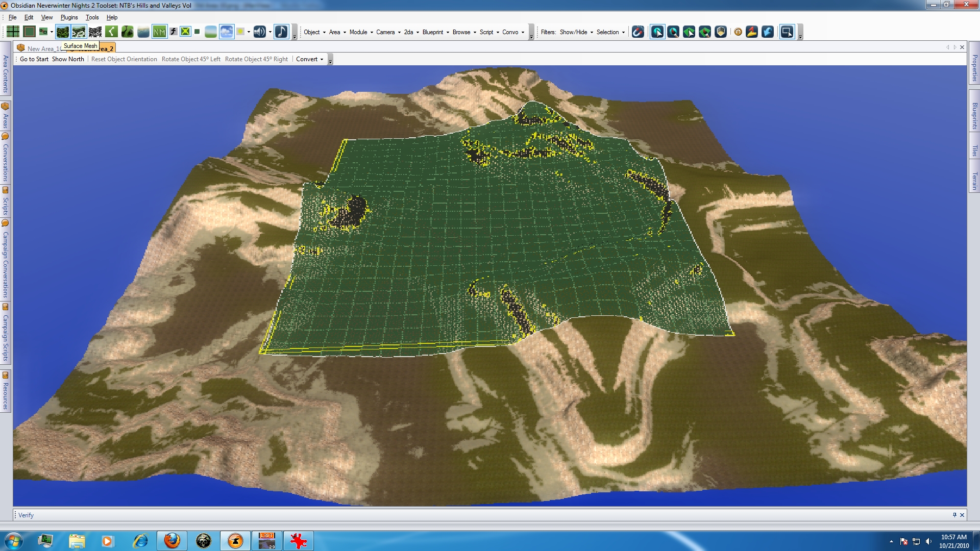Click the magnet snap icon
This screenshot has height=551, width=980.
[x=638, y=32]
